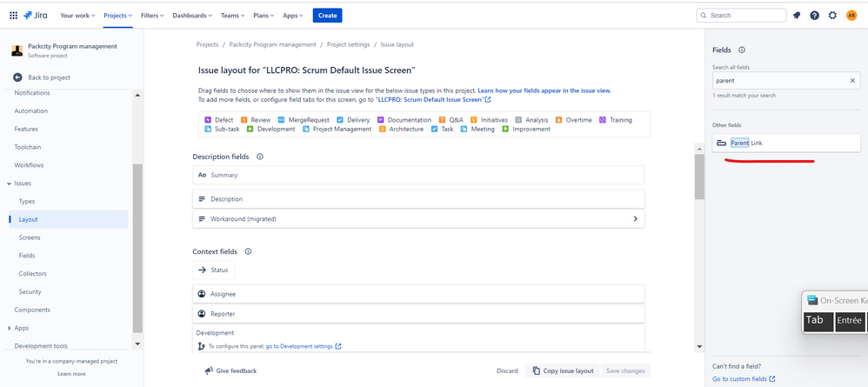Click the Jira logo
868x387 pixels.
[36, 16]
